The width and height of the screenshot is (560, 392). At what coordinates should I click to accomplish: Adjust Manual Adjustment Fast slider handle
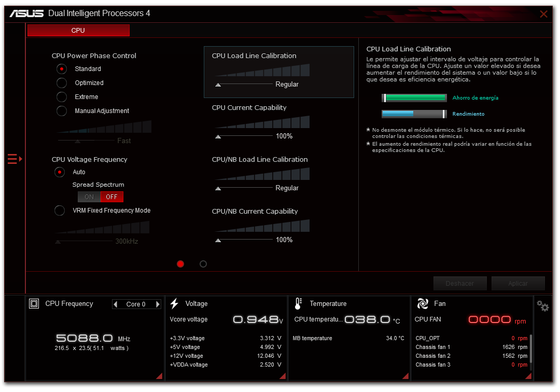pyautogui.click(x=77, y=142)
